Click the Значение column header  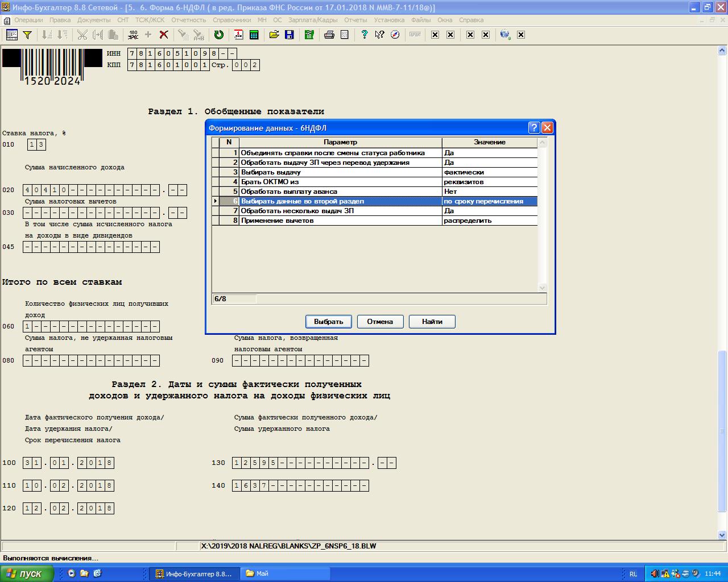(490, 142)
